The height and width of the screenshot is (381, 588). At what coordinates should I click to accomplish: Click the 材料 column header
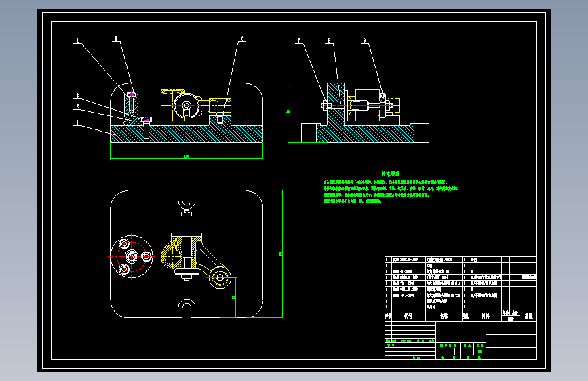tap(485, 316)
